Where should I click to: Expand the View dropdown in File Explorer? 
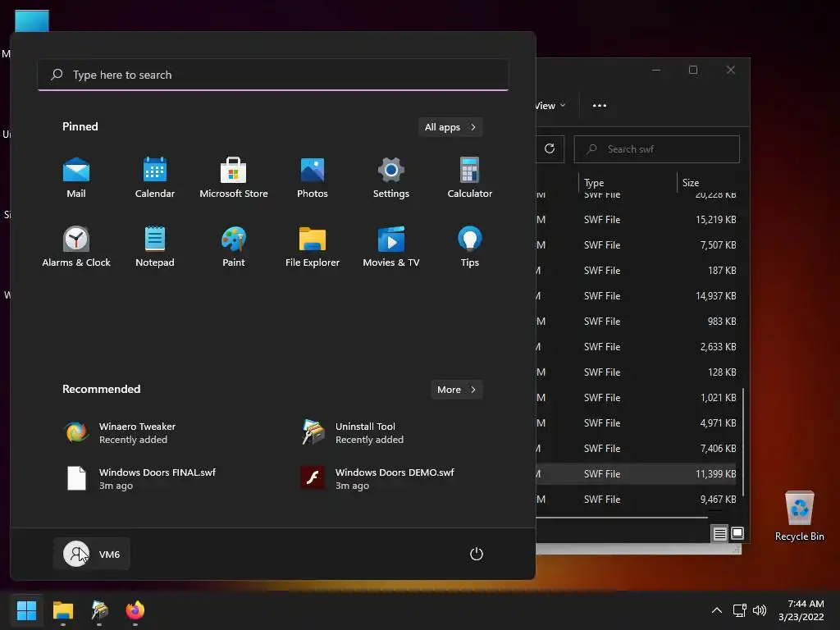(x=550, y=106)
